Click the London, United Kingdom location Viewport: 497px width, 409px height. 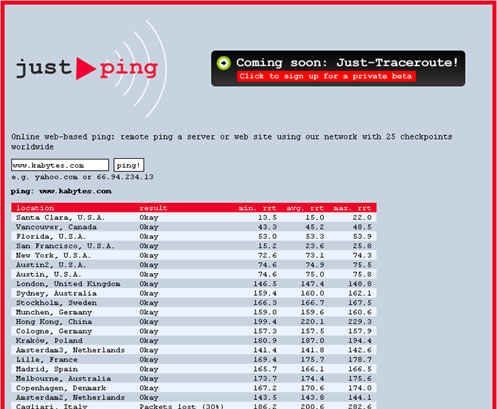(68, 284)
